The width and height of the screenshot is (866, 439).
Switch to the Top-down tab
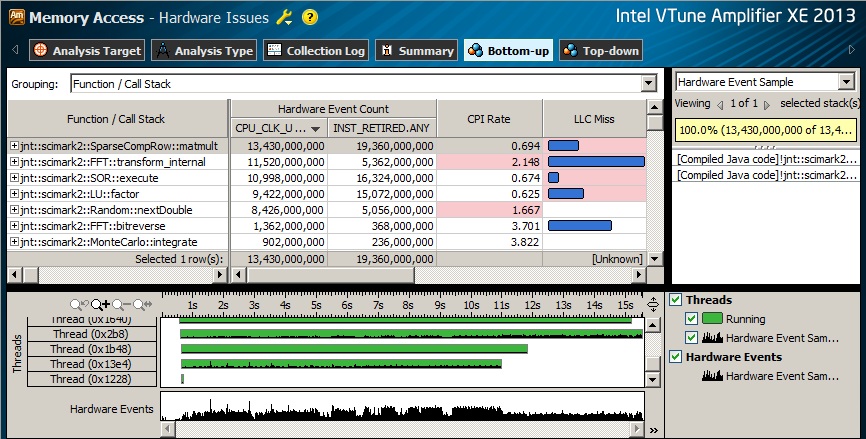click(600, 51)
